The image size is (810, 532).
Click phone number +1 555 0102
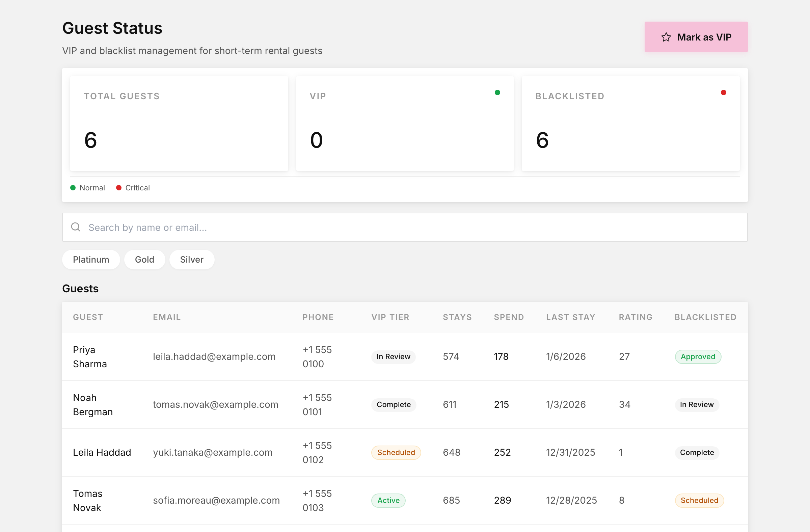(x=317, y=453)
